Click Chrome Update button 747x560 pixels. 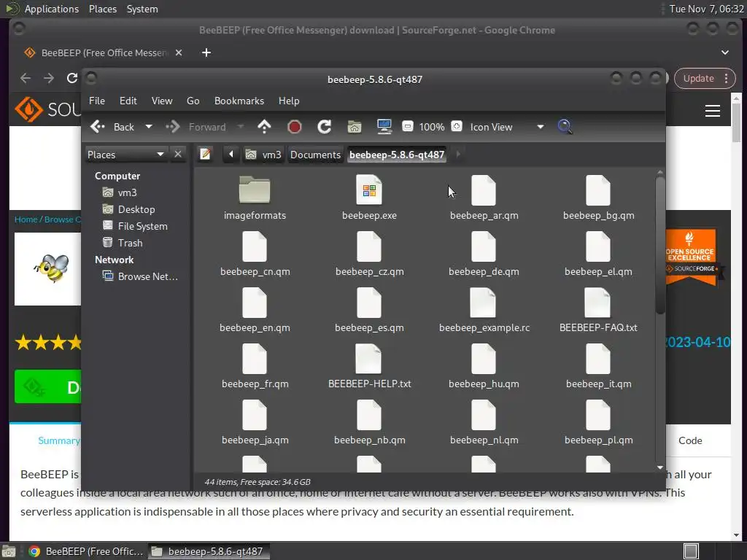[704, 79]
